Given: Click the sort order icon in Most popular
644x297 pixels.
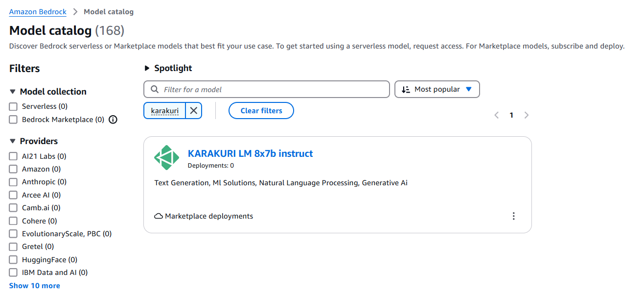Looking at the screenshot, I should [406, 89].
